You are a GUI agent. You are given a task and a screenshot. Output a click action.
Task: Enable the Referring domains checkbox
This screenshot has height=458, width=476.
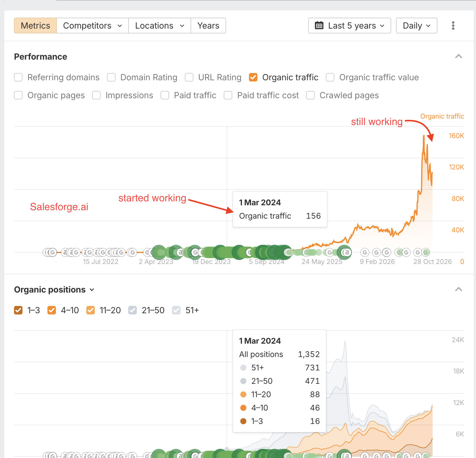[x=18, y=77]
